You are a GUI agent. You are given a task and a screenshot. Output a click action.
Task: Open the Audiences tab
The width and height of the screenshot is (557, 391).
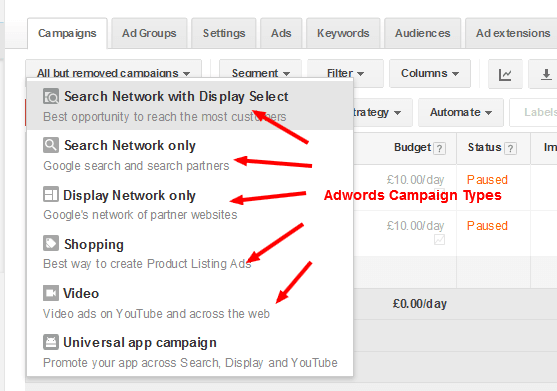[x=423, y=33]
